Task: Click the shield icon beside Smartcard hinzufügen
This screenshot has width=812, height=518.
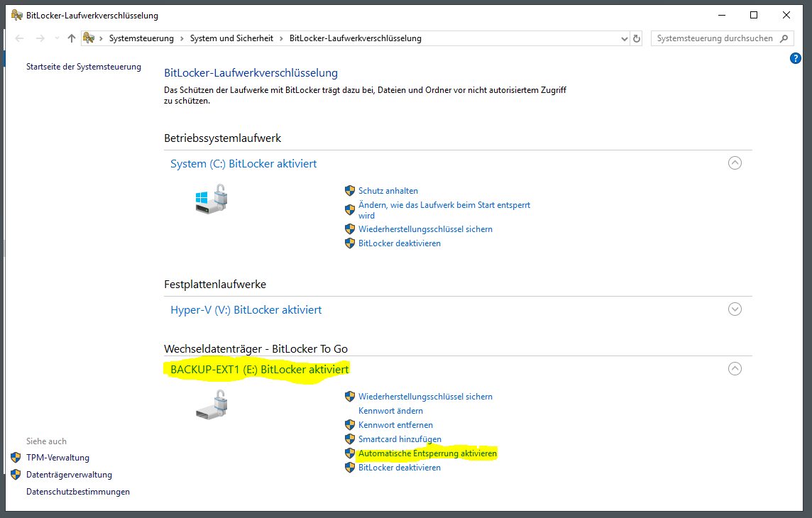Action: pyautogui.click(x=350, y=439)
